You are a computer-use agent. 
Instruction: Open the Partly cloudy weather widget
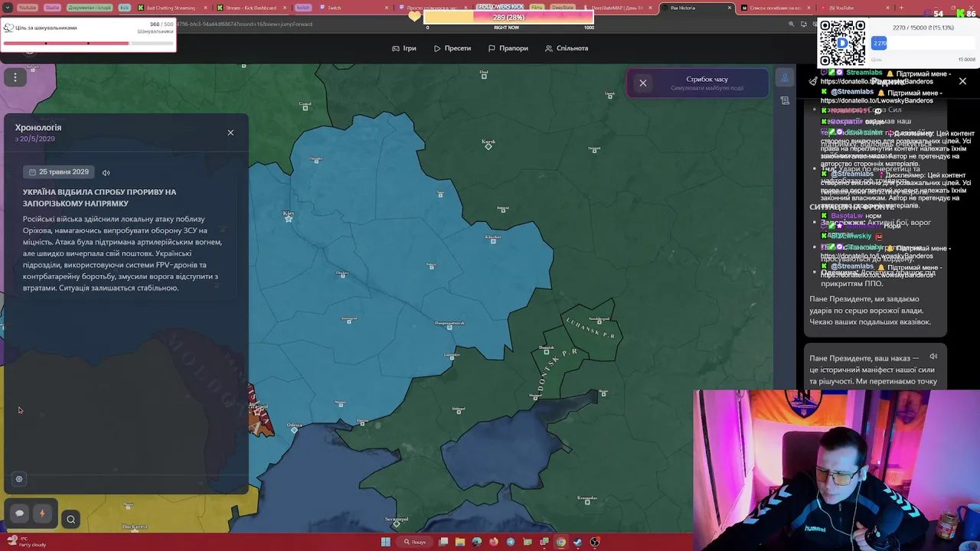[25, 542]
